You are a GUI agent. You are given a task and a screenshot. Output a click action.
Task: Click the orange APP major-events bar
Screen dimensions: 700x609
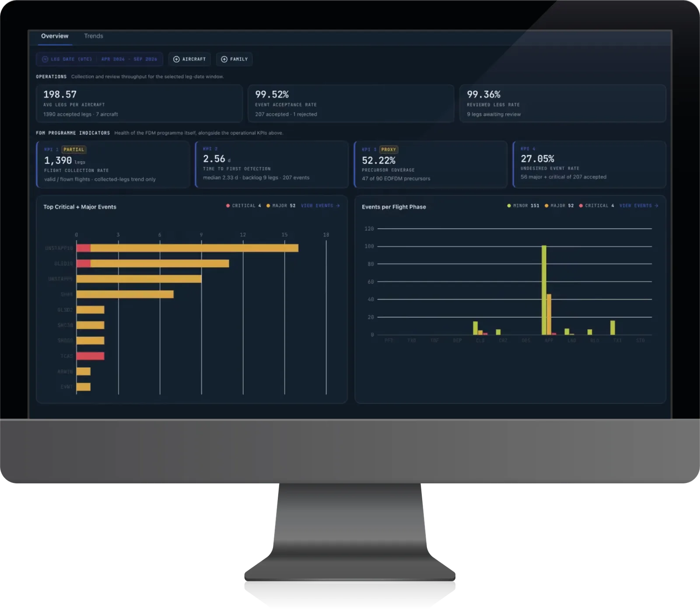click(x=549, y=314)
